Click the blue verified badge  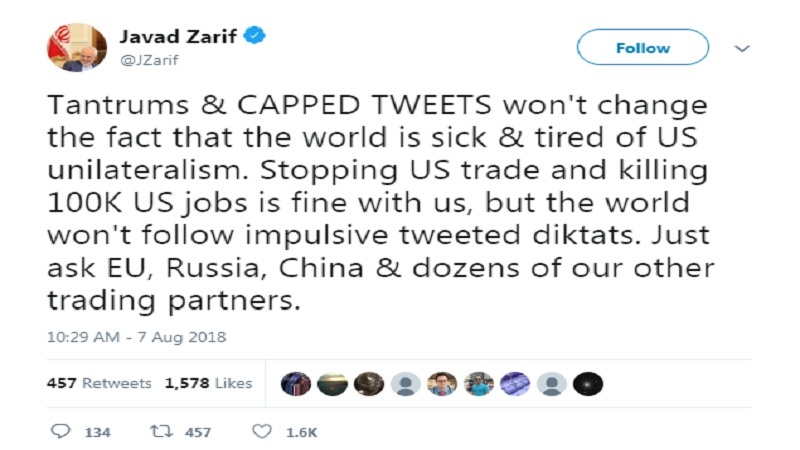tap(256, 37)
